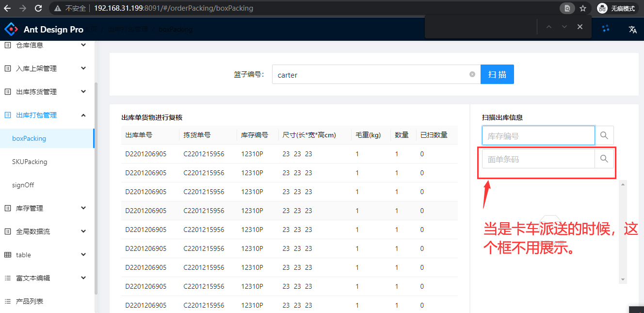
Task: Go to previous find result arrow
Action: [x=549, y=27]
